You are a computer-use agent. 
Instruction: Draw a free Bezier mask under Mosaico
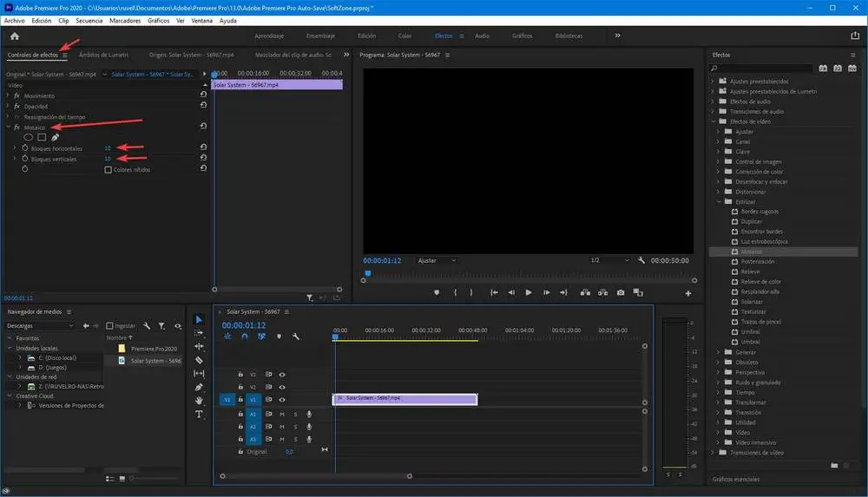click(x=55, y=137)
